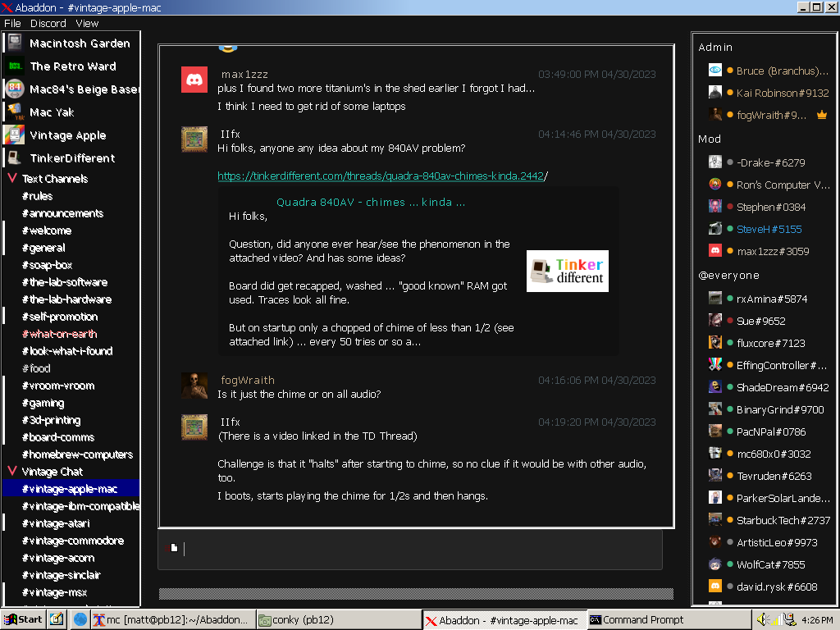
Task: Open the #soap-box channel
Action: (47, 265)
